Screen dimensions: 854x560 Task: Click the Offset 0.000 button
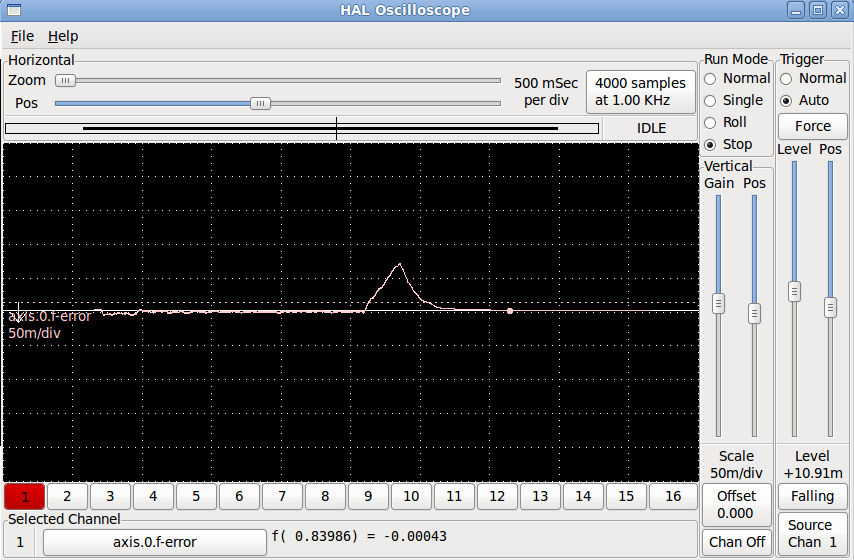[736, 504]
